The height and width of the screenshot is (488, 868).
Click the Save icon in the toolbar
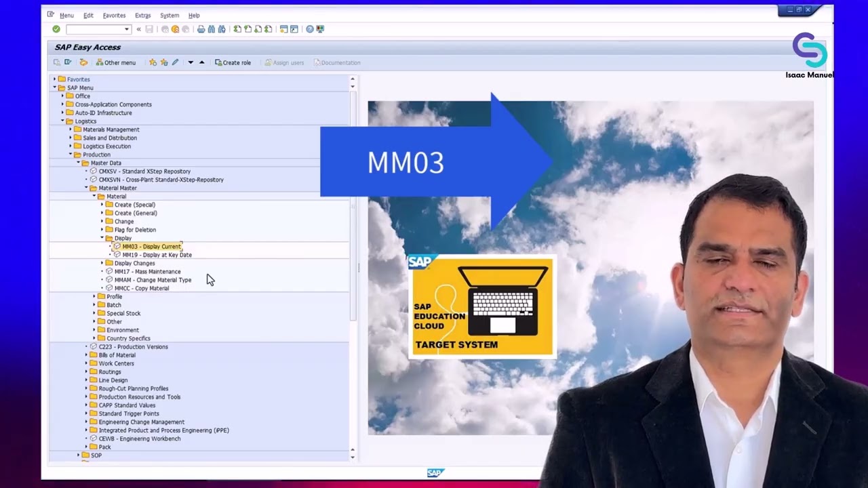(x=149, y=29)
